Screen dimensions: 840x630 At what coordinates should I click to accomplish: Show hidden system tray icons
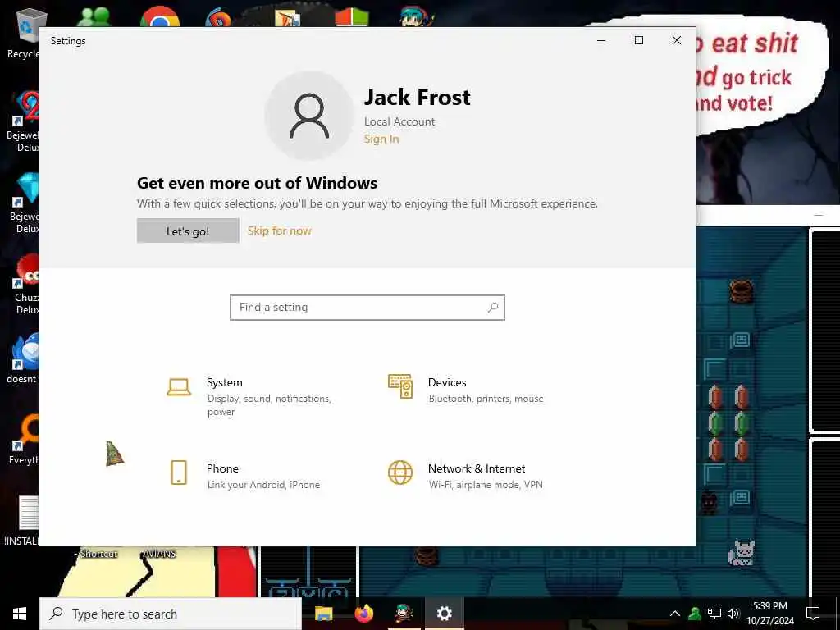pos(675,614)
